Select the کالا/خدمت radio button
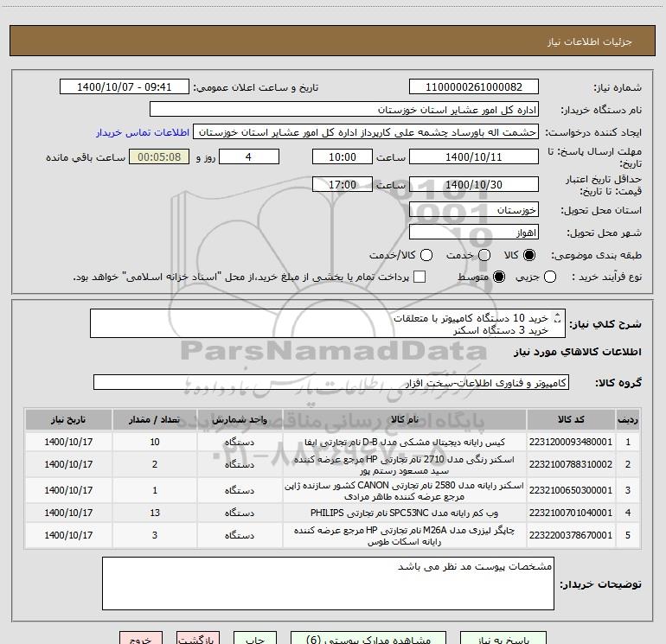The image size is (666, 644). (426, 255)
